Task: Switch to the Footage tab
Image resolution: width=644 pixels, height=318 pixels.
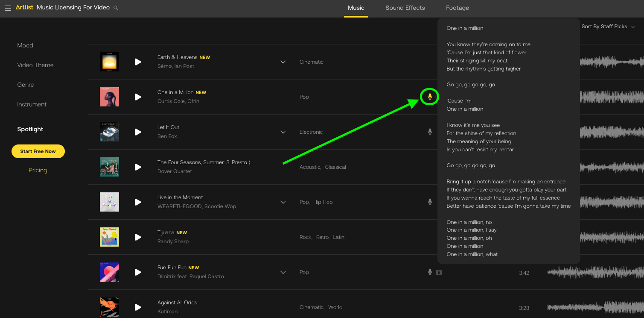Action: coord(458,8)
